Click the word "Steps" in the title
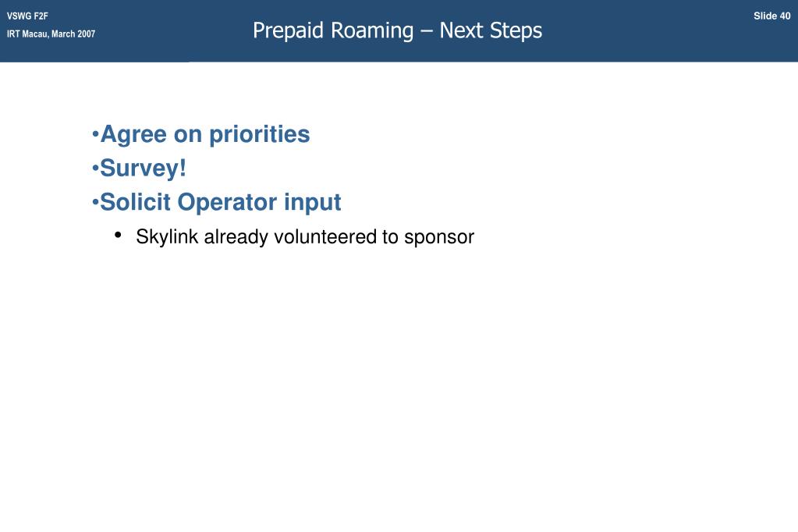This screenshot has height=532, width=798. tap(516, 31)
